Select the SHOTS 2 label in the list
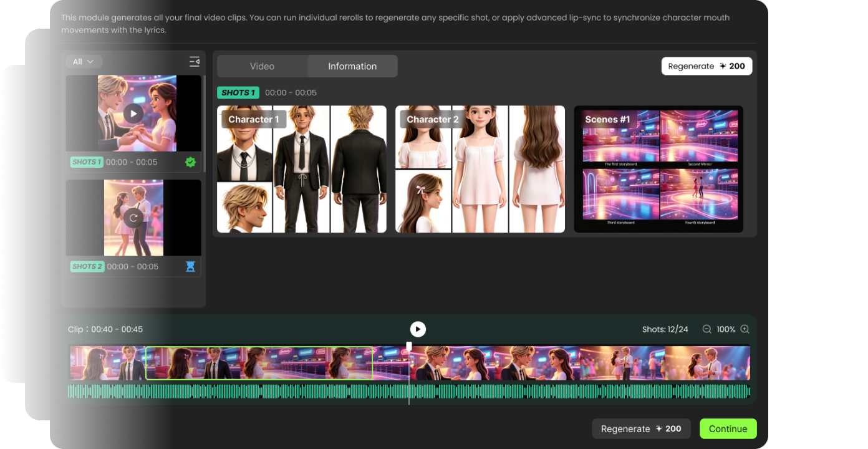The image size is (868, 449). 87,266
